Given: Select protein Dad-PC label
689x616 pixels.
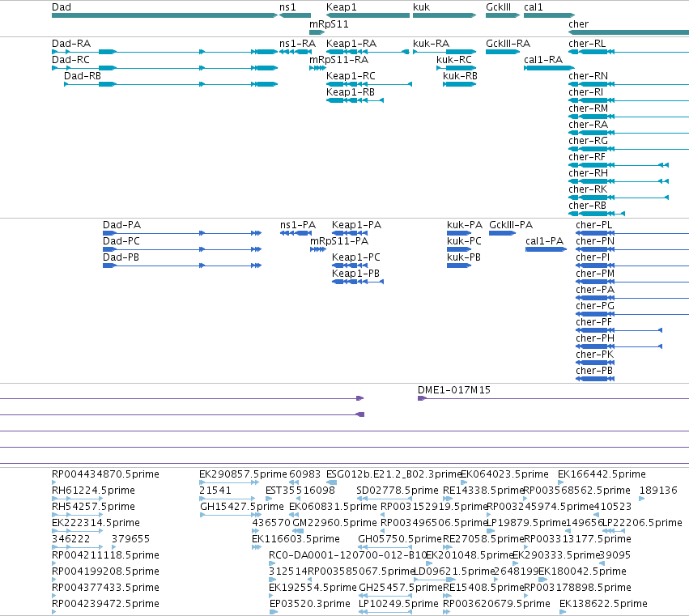Looking at the screenshot, I should pos(121,241).
